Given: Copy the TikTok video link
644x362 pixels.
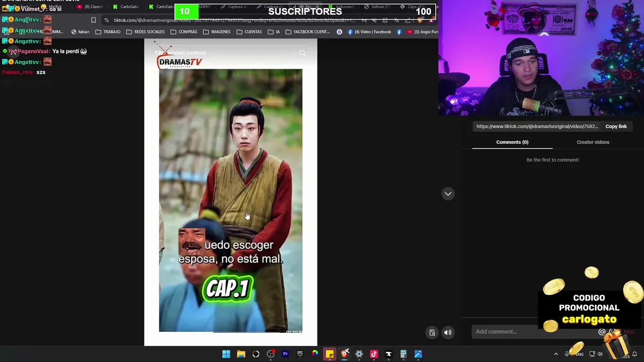Looking at the screenshot, I should (x=616, y=126).
